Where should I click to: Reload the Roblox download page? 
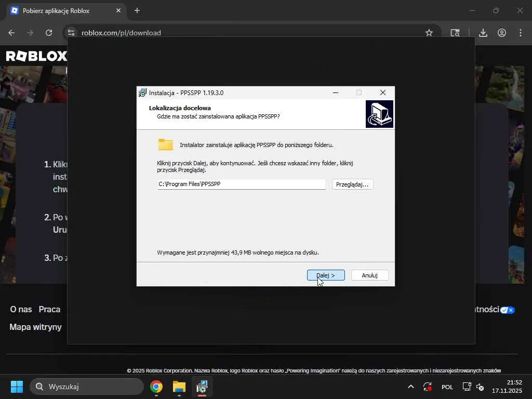(x=49, y=33)
